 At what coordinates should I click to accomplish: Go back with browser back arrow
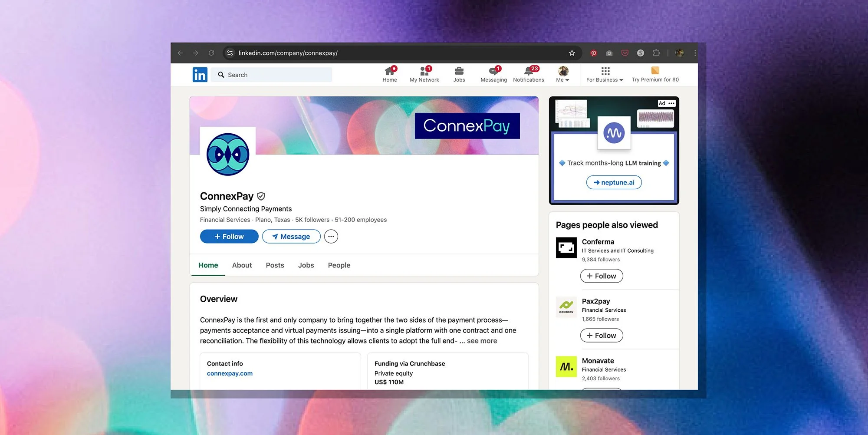point(180,53)
